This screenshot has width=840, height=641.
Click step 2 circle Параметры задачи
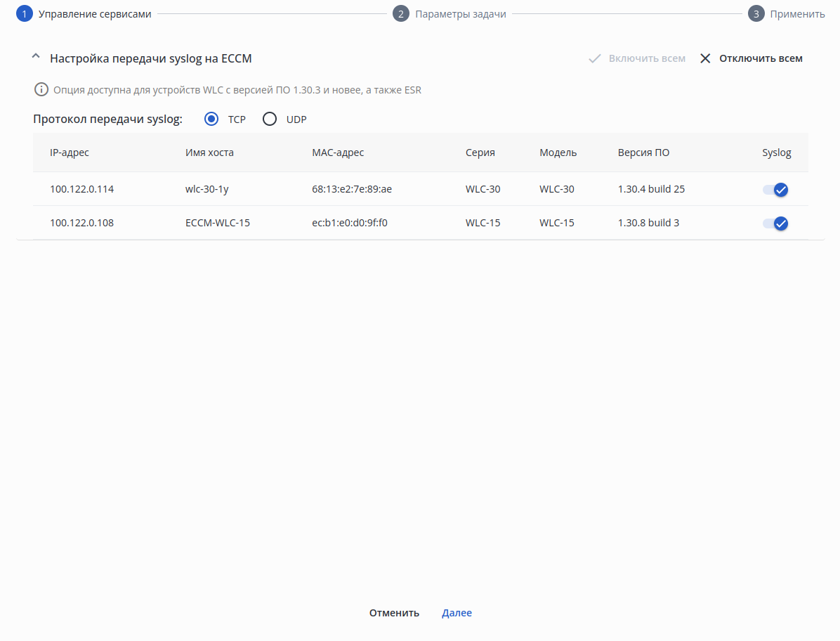pos(401,13)
